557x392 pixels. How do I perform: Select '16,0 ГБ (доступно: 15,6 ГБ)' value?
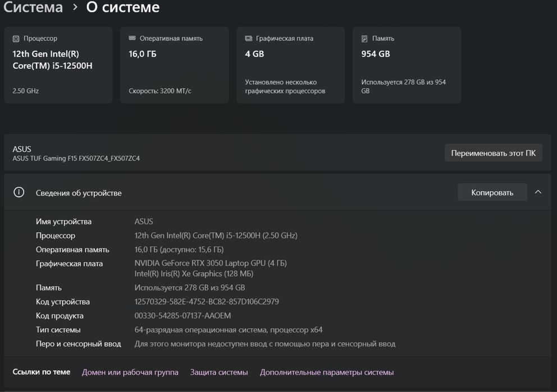pos(179,250)
